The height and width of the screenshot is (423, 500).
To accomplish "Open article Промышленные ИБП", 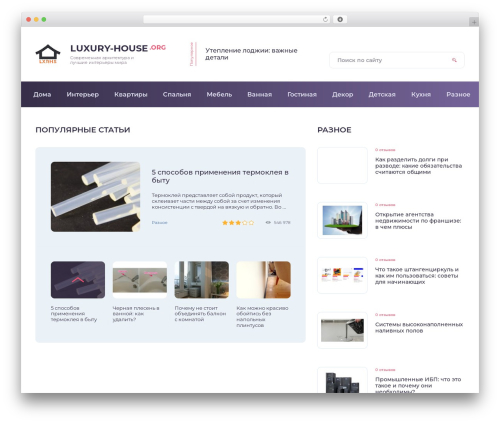I will [418, 385].
